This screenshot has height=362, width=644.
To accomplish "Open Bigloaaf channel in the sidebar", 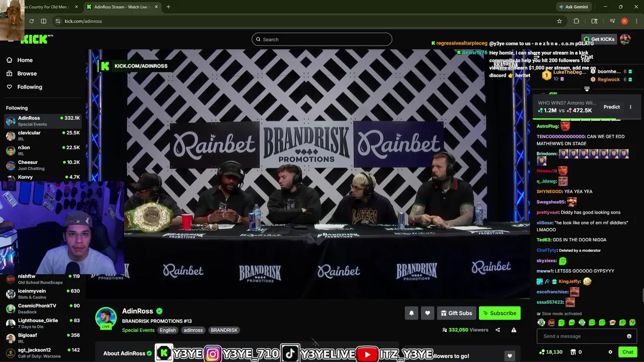I will point(43,338).
